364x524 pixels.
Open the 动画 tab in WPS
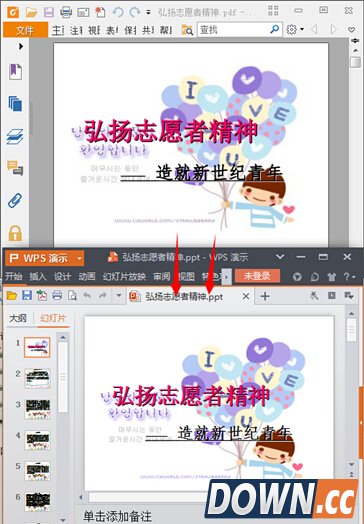click(87, 276)
